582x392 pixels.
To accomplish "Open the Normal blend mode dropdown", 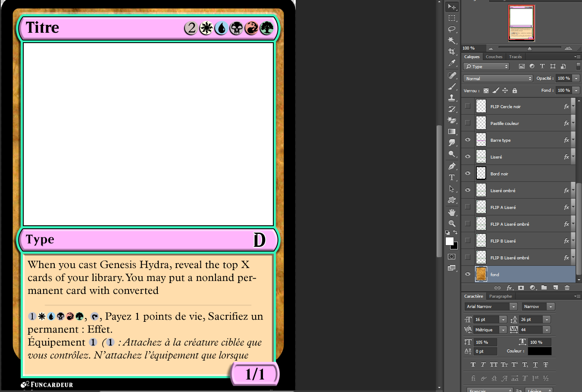I will (498, 78).
